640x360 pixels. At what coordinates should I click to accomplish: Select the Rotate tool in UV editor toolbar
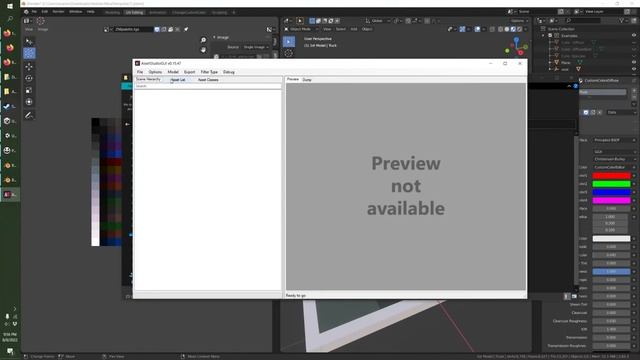29,78
